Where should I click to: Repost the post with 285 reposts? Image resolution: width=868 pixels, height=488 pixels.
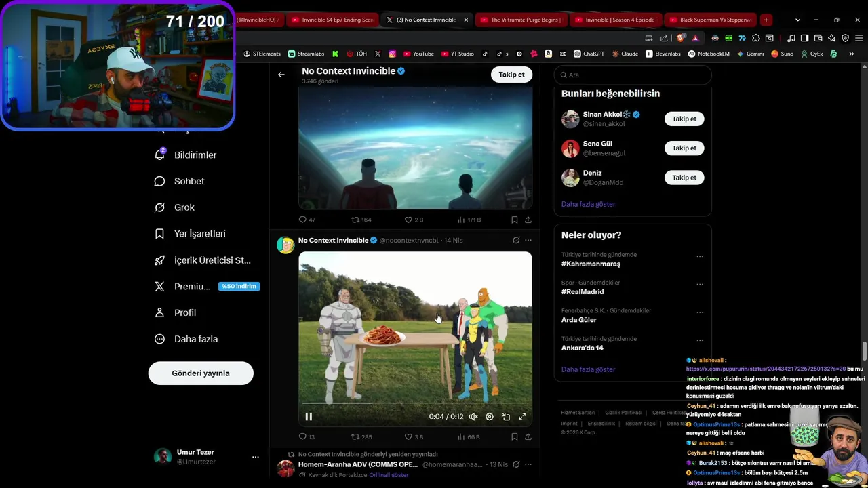pyautogui.click(x=361, y=436)
